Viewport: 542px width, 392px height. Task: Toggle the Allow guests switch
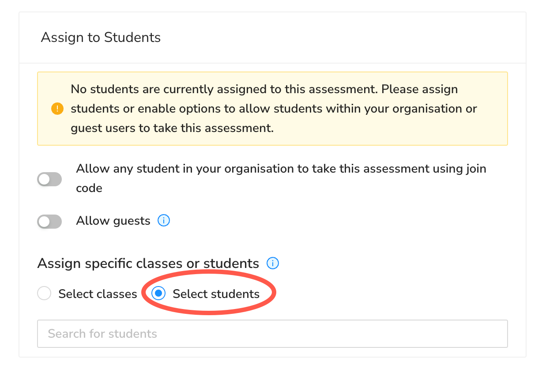coord(49,221)
